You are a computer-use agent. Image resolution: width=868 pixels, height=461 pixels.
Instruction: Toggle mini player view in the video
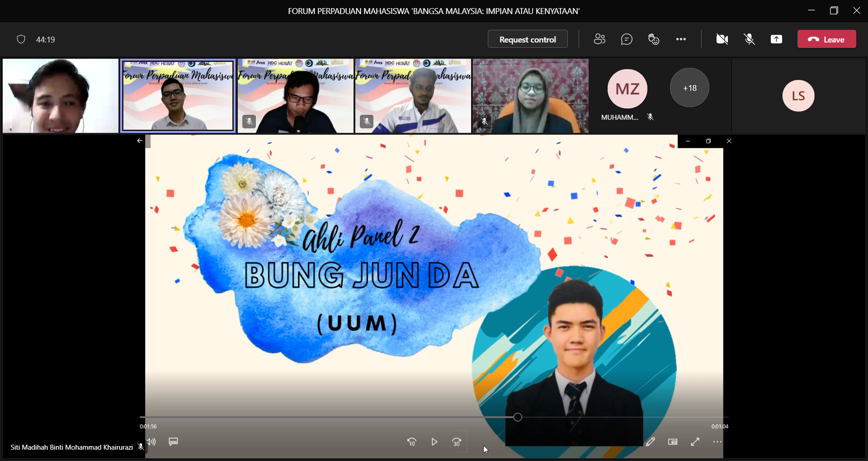pyautogui.click(x=673, y=442)
